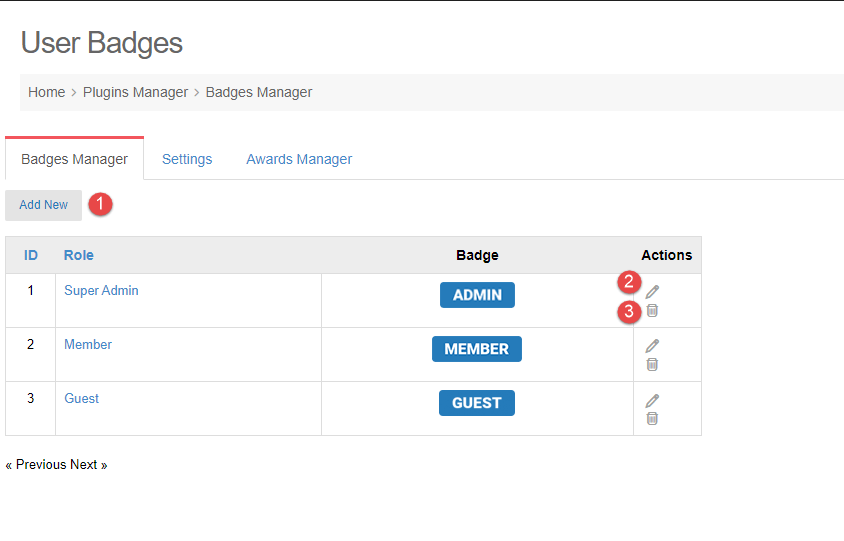The width and height of the screenshot is (844, 541).
Task: Go to Next page of results
Action: point(88,465)
